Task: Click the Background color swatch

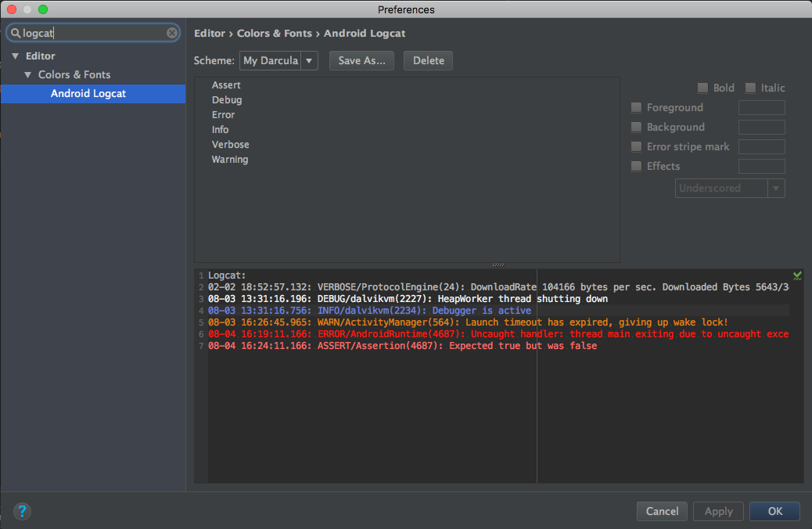Action: tap(762, 128)
